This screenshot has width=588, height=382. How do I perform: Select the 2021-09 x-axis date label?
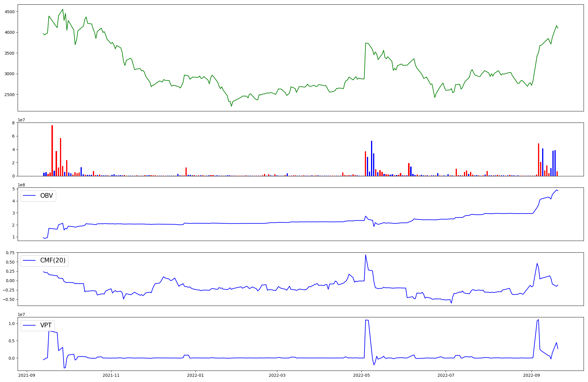pos(27,375)
